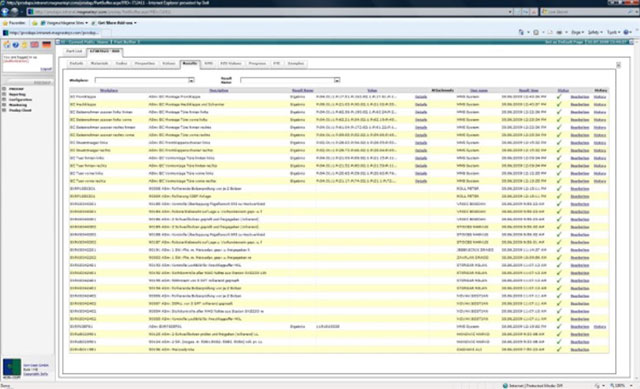640x389 pixels.
Task: Switch language with the German flag icon
Action: coord(47,45)
